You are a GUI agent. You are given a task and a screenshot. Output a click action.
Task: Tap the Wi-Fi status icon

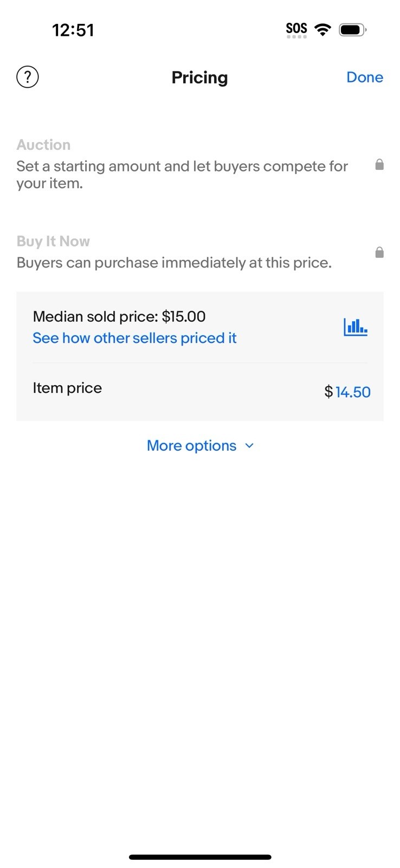tap(323, 29)
